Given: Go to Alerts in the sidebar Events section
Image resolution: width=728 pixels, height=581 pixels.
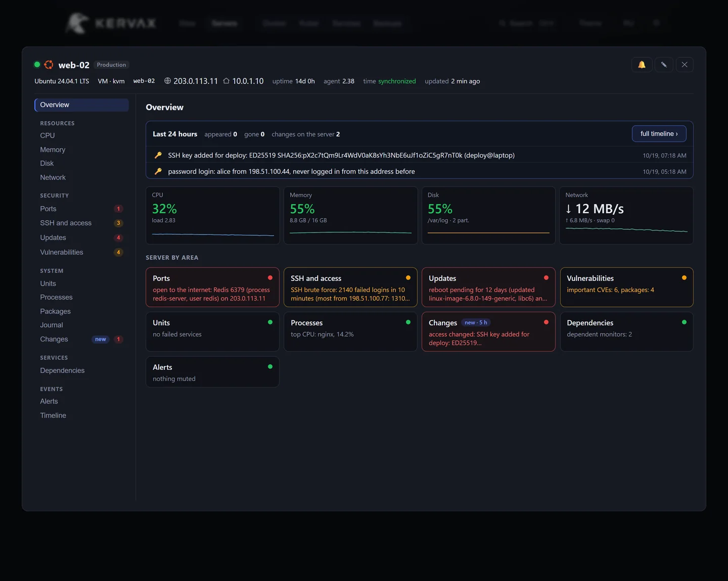Looking at the screenshot, I should click(x=81, y=401).
